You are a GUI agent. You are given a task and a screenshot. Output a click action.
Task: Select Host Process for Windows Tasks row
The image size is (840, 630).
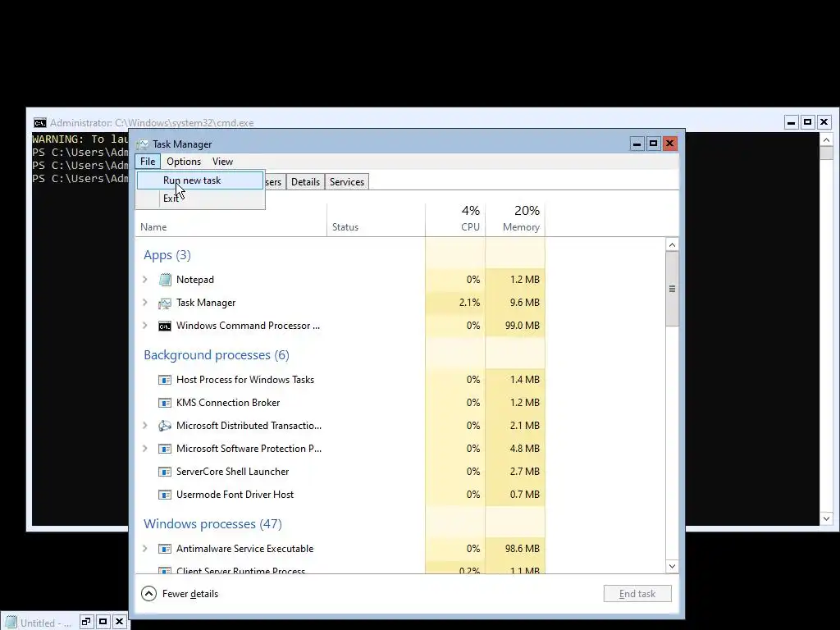pos(340,380)
